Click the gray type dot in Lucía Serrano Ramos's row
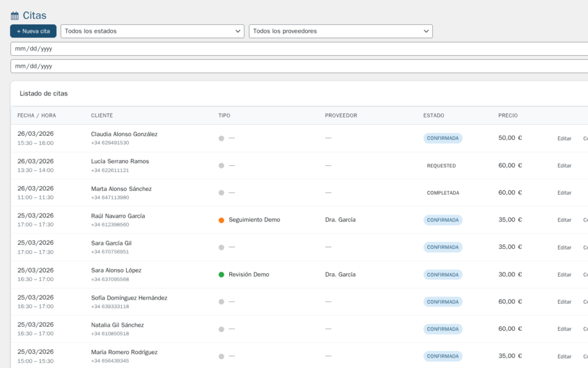 pyautogui.click(x=221, y=165)
